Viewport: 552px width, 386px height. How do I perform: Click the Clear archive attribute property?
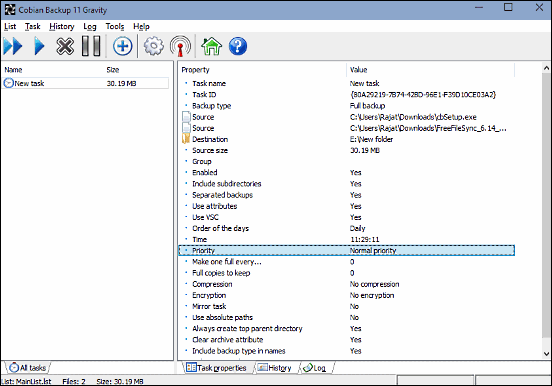(228, 340)
